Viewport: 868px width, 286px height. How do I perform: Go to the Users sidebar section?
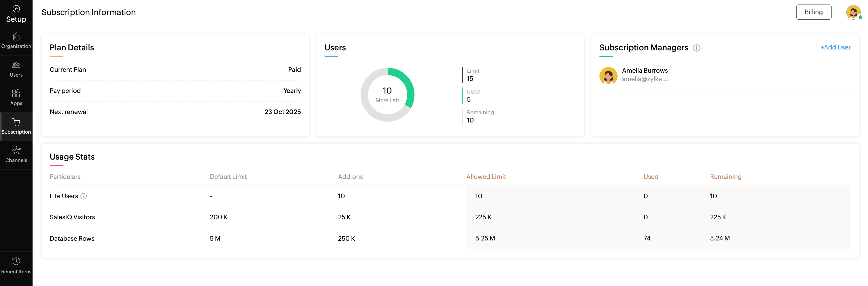pyautogui.click(x=16, y=69)
